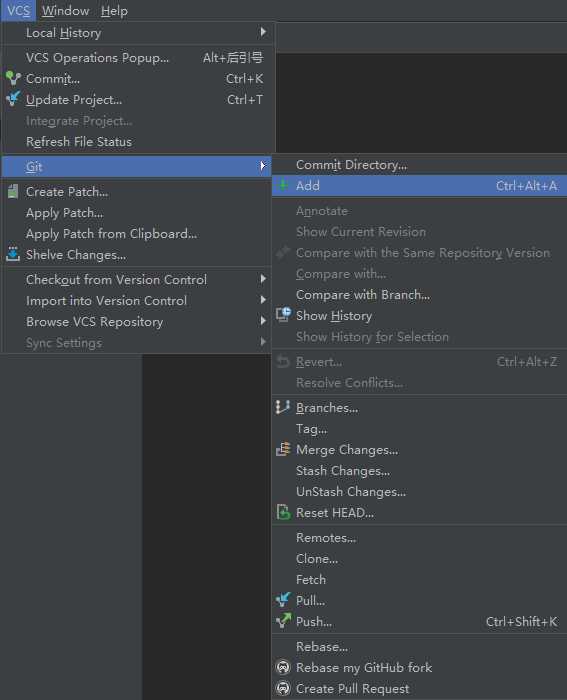567x700 pixels.
Task: Click the Shelve Changes icon
Action: point(13,254)
